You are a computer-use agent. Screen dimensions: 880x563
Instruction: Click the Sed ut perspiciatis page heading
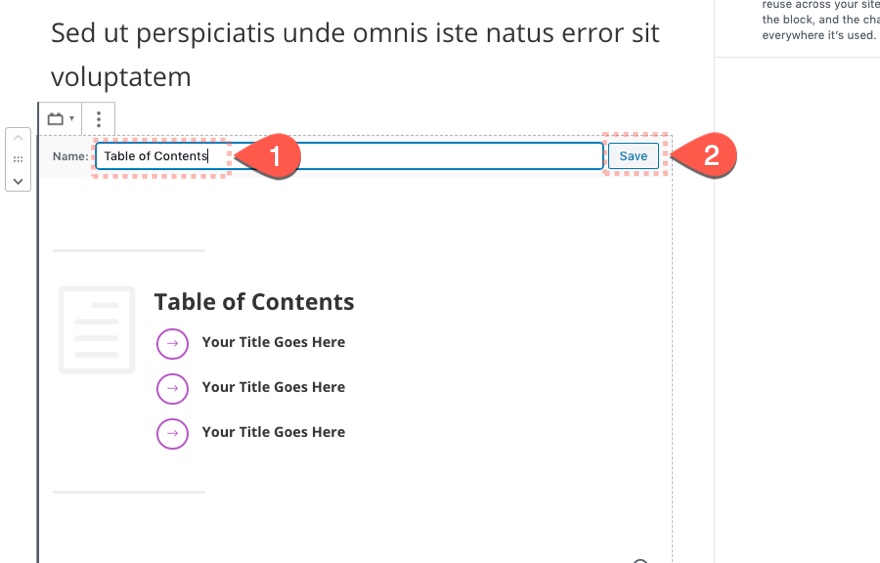[355, 54]
